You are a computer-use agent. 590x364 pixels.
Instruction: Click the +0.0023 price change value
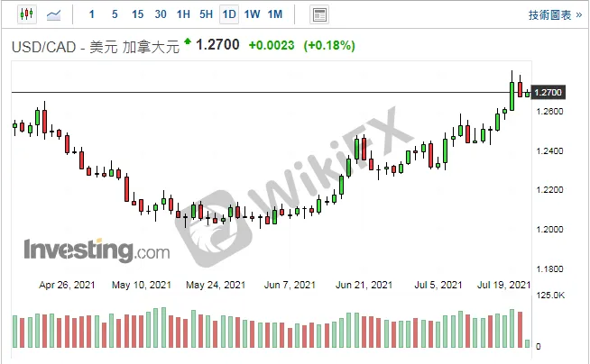[272, 45]
